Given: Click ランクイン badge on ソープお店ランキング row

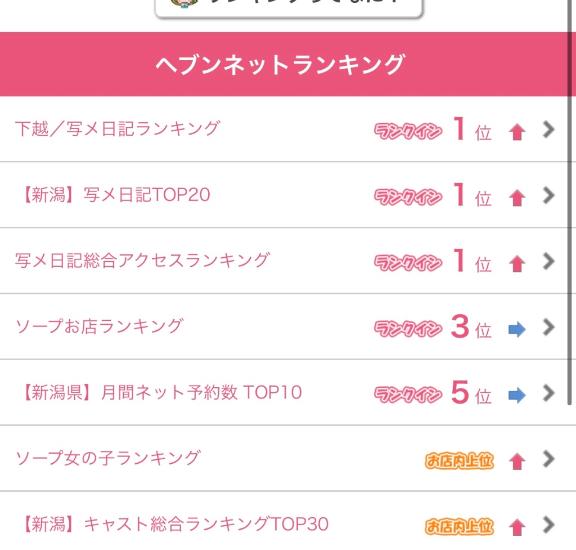Looking at the screenshot, I should [x=408, y=328].
